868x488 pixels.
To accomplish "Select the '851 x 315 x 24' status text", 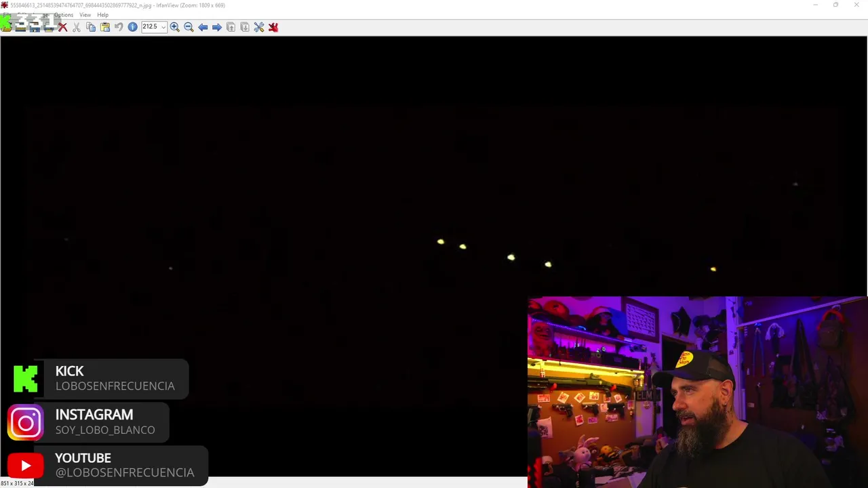I will pyautogui.click(x=17, y=483).
